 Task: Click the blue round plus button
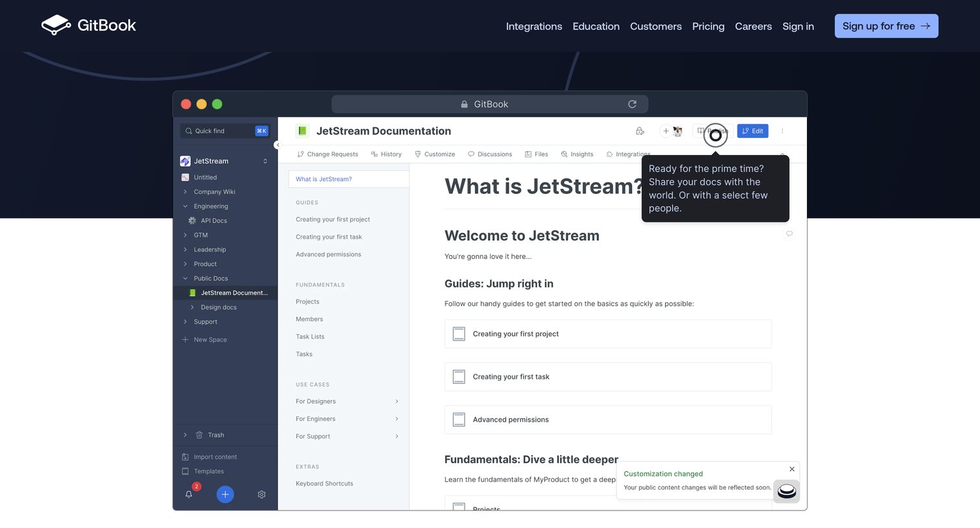[x=225, y=494]
